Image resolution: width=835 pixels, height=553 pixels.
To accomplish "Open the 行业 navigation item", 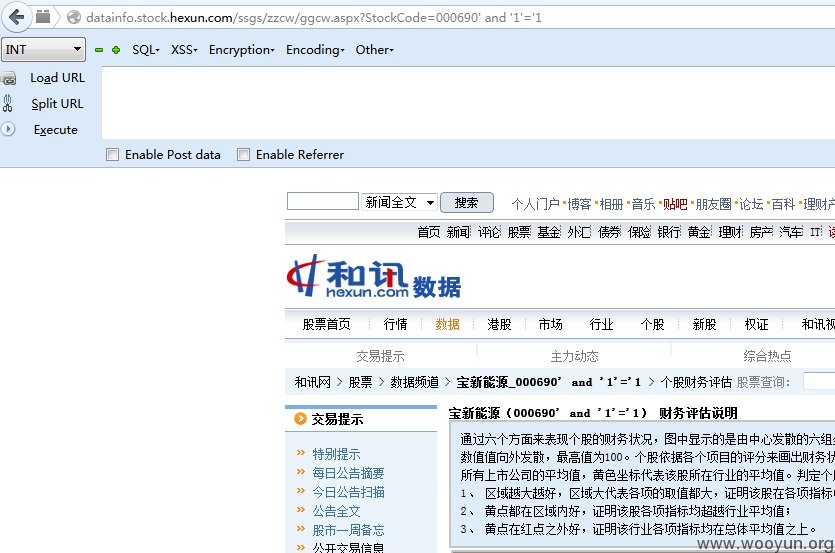I will pyautogui.click(x=601, y=324).
